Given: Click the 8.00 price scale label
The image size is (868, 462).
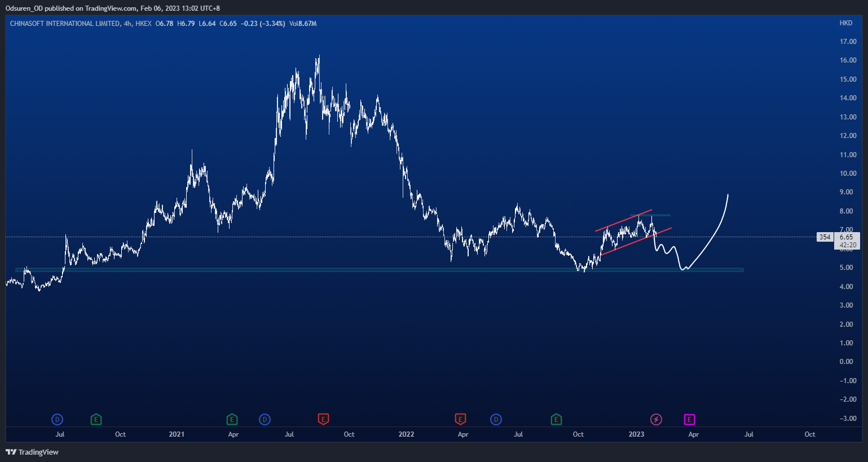Looking at the screenshot, I should coord(846,211).
